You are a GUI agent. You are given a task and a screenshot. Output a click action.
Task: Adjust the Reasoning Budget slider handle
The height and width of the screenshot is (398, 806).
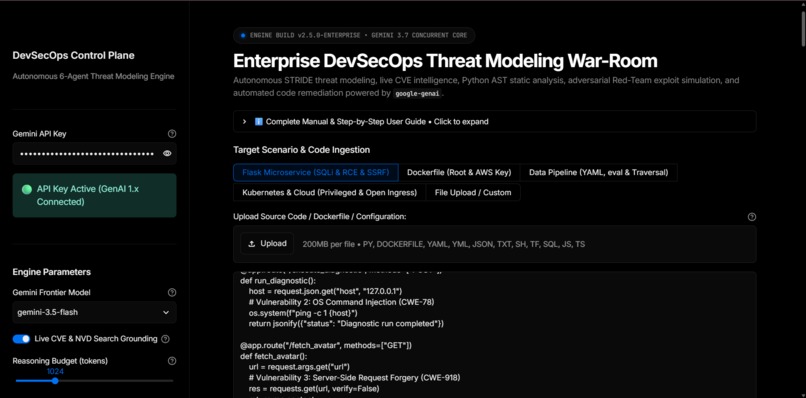[x=55, y=381]
